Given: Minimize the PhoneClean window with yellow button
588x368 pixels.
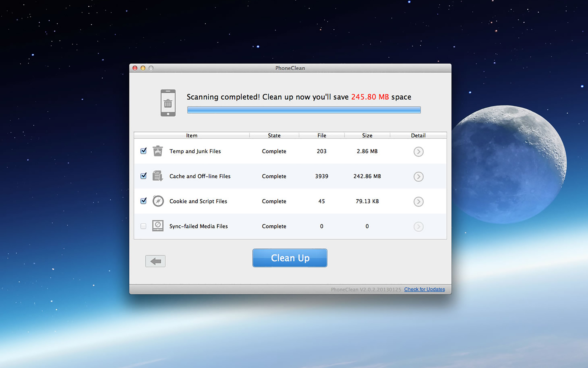Looking at the screenshot, I should click(143, 68).
